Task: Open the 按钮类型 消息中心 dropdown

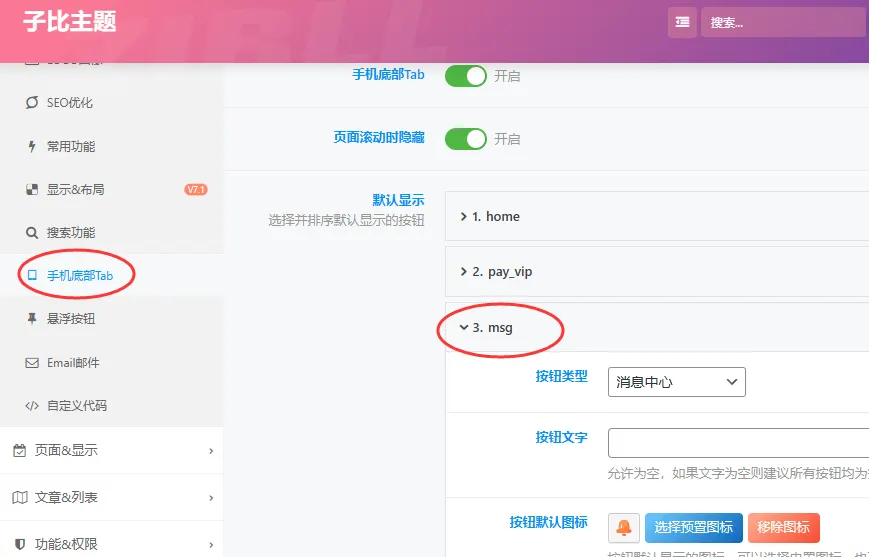Action: 677,382
